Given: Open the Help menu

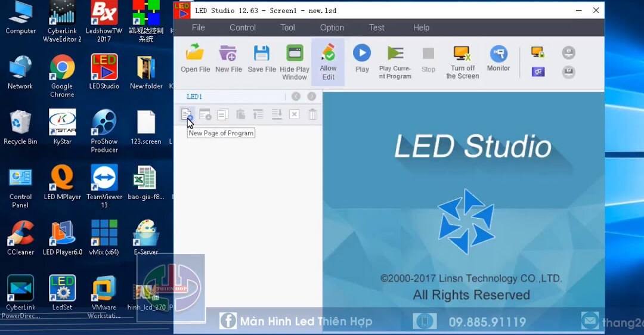Looking at the screenshot, I should click(x=421, y=27).
